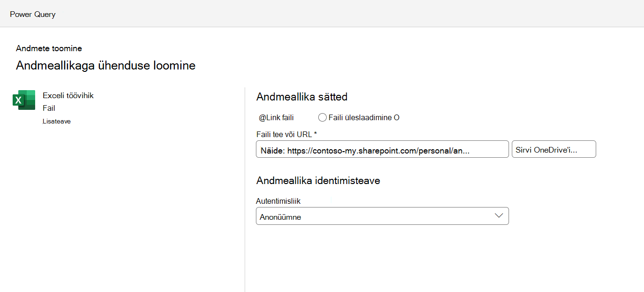Click the Faili tee või URL label

coord(286,134)
